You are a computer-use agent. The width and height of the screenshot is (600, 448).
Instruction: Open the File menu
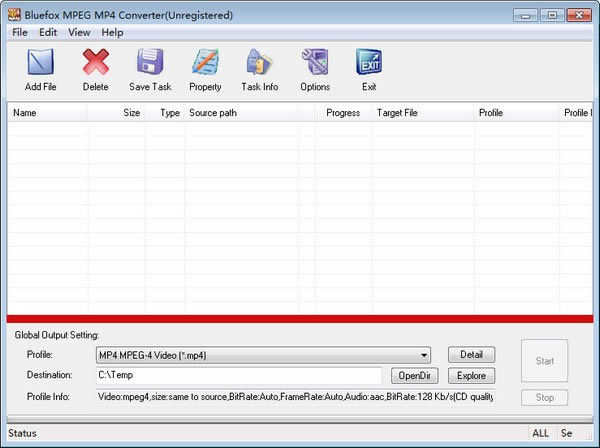20,33
